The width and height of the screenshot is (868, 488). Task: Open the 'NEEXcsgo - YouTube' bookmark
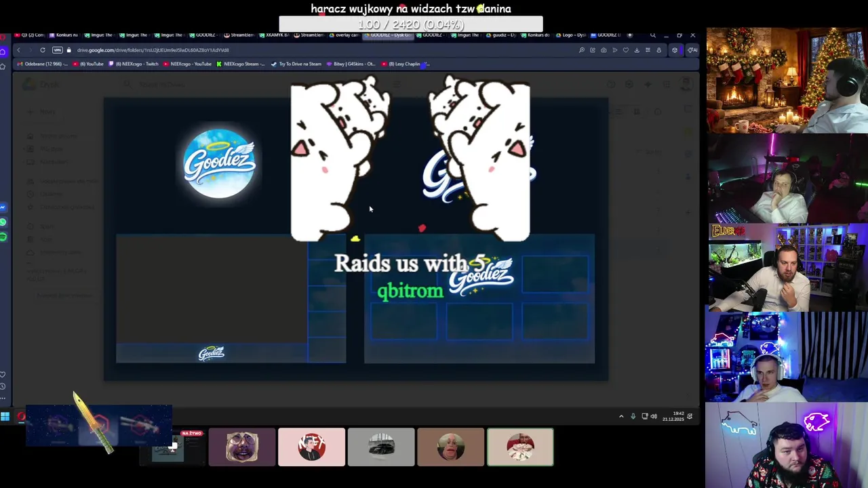pyautogui.click(x=187, y=64)
